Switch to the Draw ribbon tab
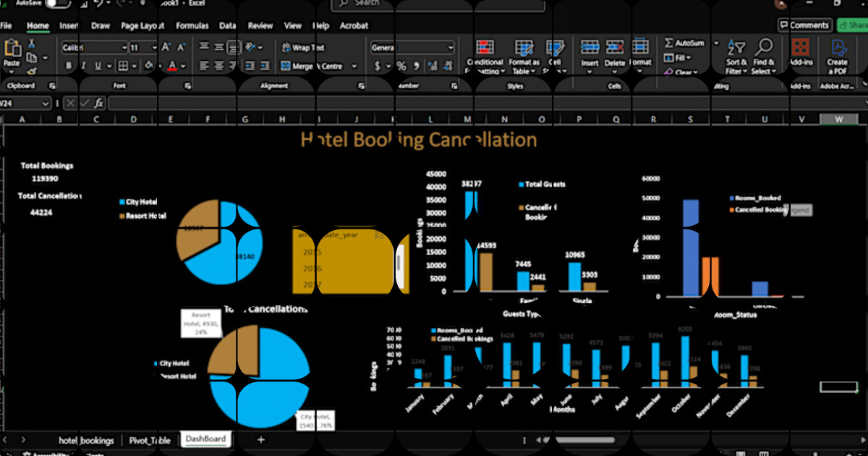The width and height of the screenshot is (868, 456). point(101,25)
